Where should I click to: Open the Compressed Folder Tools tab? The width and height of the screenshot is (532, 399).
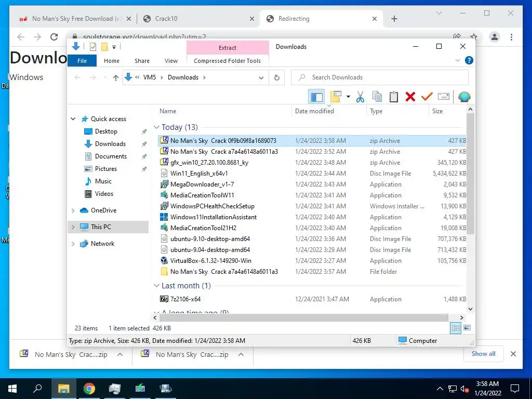(228, 61)
